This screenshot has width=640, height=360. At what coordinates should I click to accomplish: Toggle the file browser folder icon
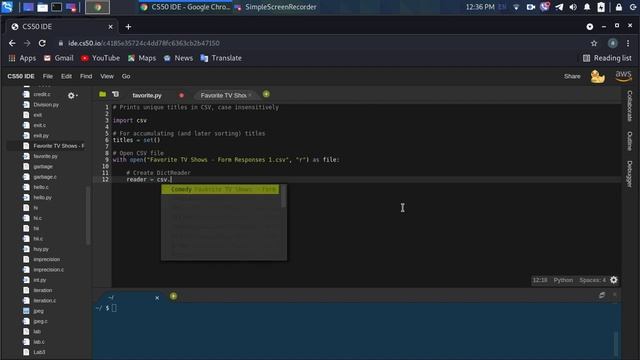102,94
